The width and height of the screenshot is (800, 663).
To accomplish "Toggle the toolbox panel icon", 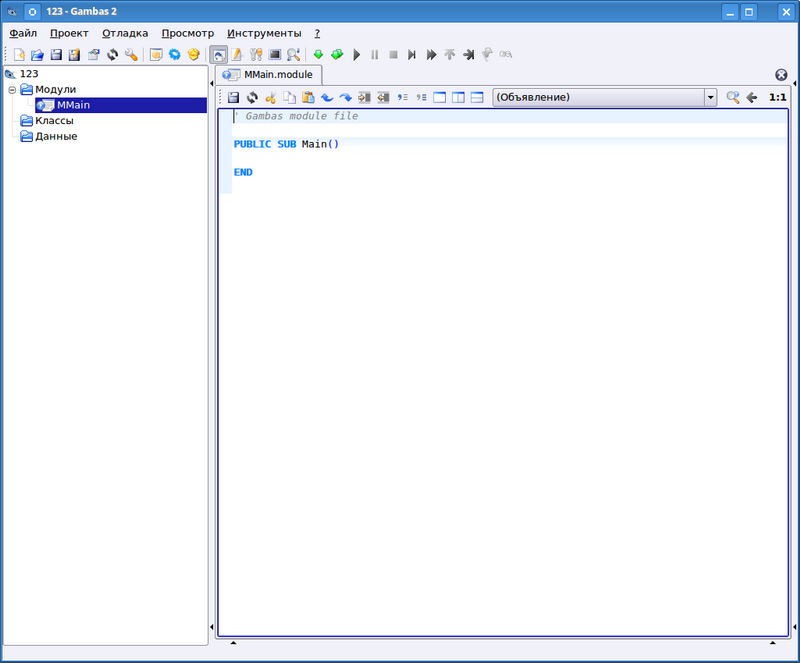I will pos(256,54).
